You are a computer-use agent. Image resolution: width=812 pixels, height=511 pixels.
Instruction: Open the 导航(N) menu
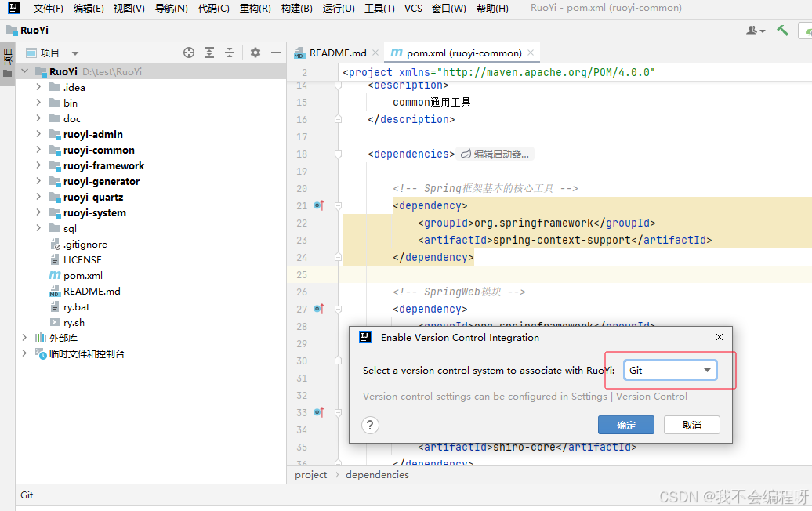point(172,9)
